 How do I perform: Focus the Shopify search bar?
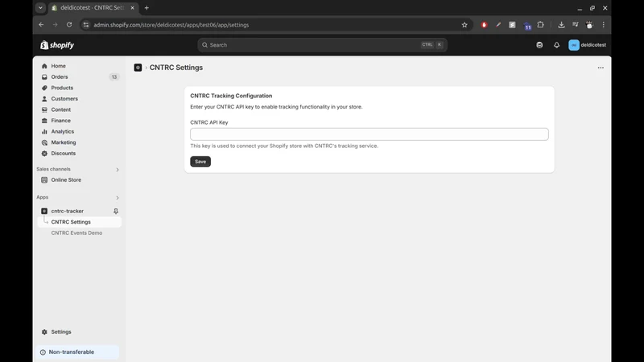click(x=322, y=45)
